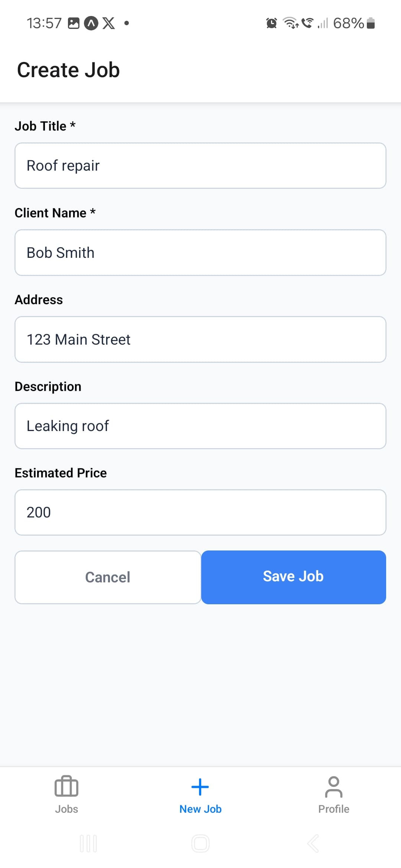Tap the alarm clock status icon
The image size is (401, 868).
click(271, 23)
